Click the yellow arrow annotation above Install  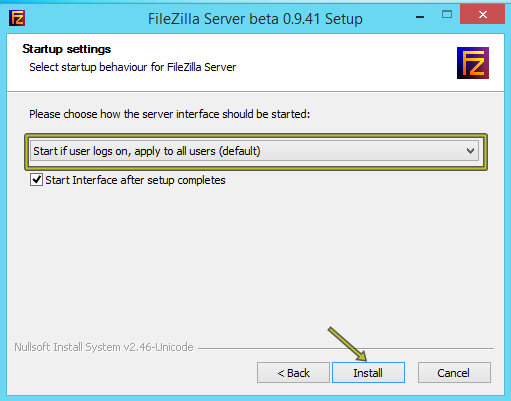pyautogui.click(x=347, y=344)
